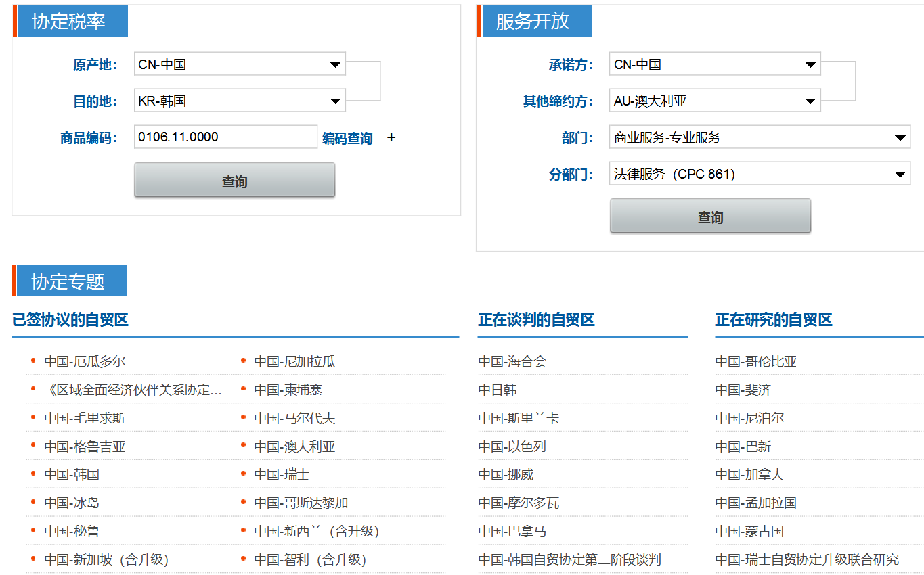Expand the 承诺方 dropdown
Viewport: 924px width, 575px height.
coord(715,65)
